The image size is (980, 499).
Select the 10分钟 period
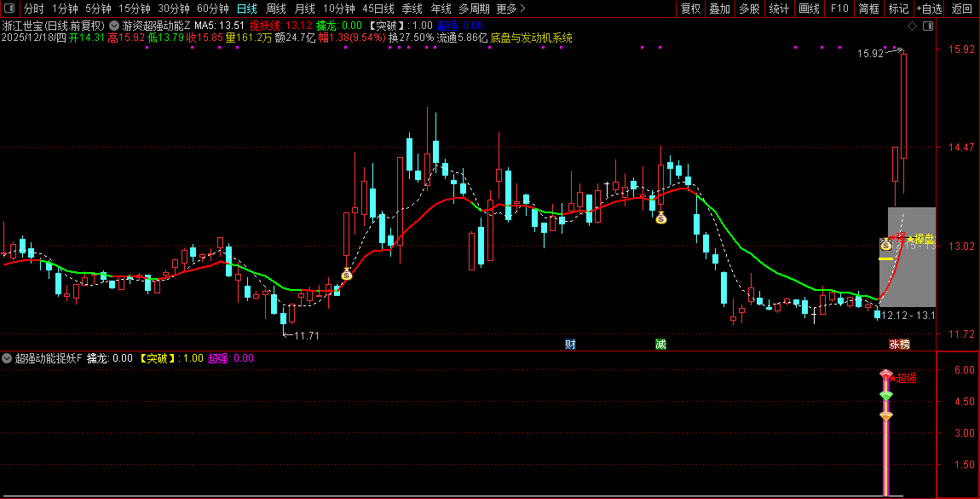click(x=339, y=9)
